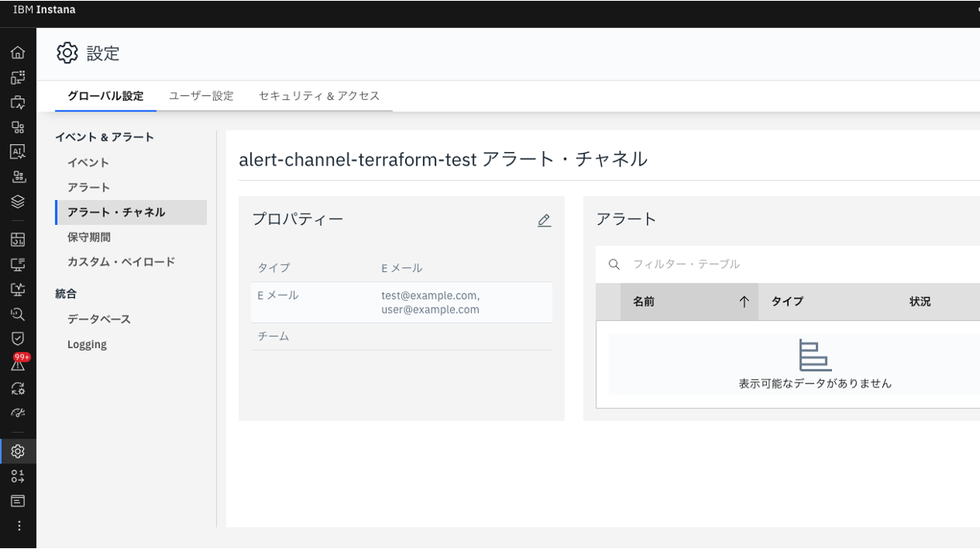Click the dashboard grid sidebar icon
The height and width of the screenshot is (549, 980).
[x=18, y=238]
